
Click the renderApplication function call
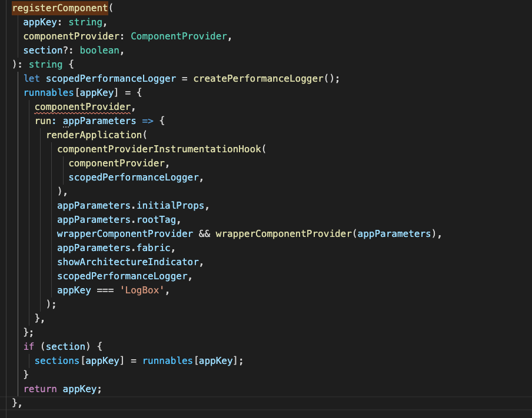click(91, 135)
